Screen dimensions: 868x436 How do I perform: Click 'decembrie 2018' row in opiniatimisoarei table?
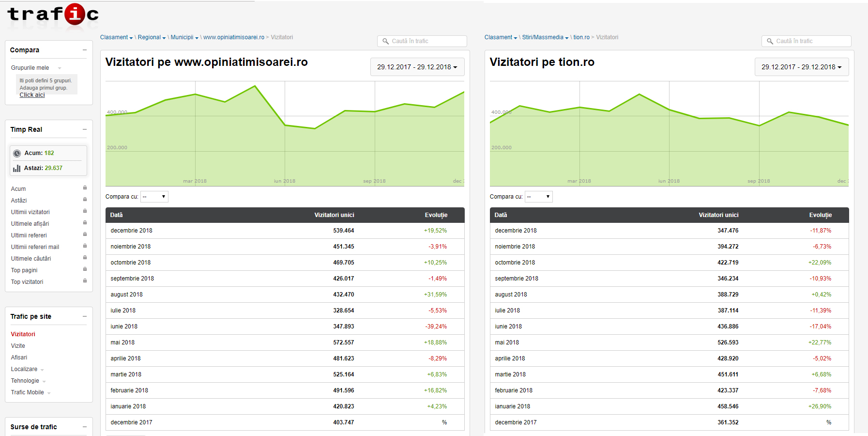(285, 231)
